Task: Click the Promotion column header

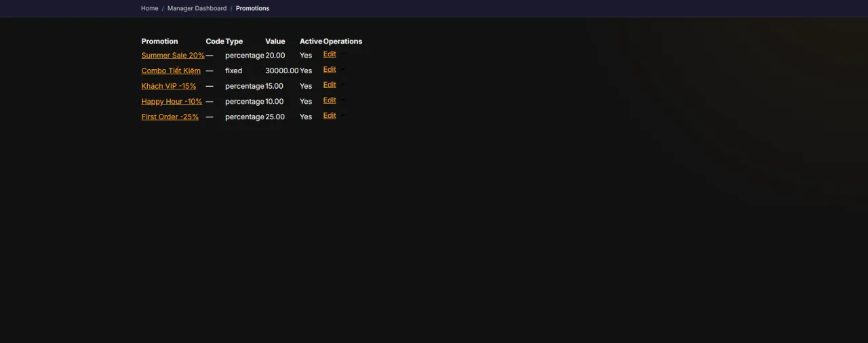Action: coord(159,41)
